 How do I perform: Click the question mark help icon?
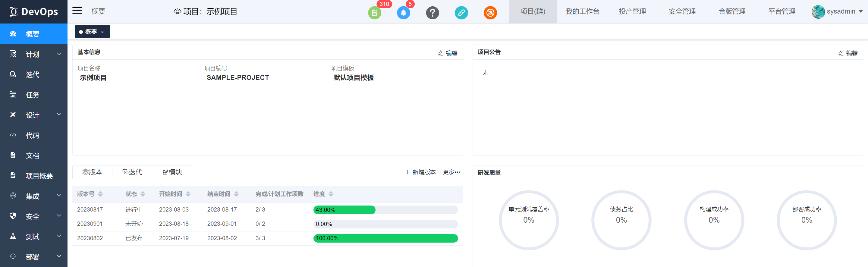(432, 13)
